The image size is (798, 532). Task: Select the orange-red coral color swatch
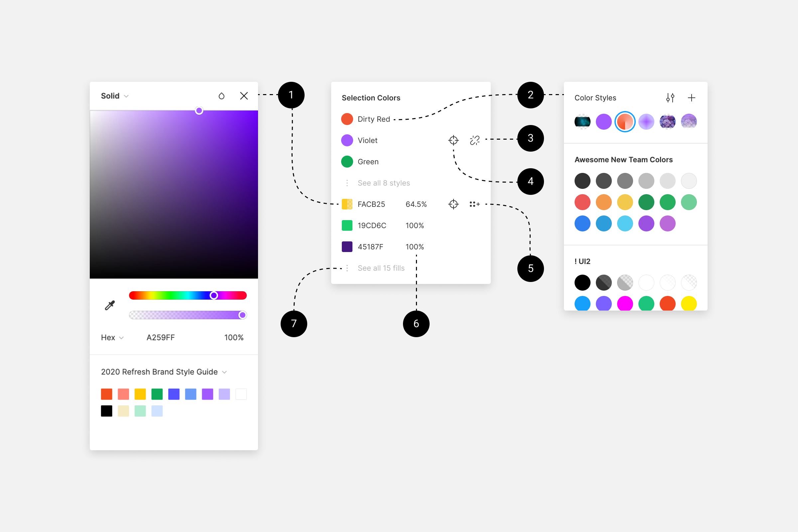[x=625, y=122]
